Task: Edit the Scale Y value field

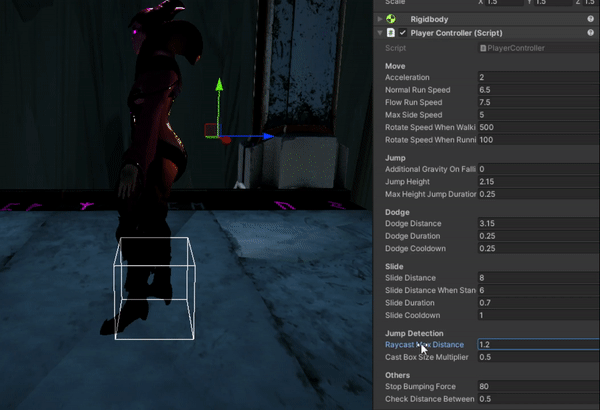Action: coord(552,2)
